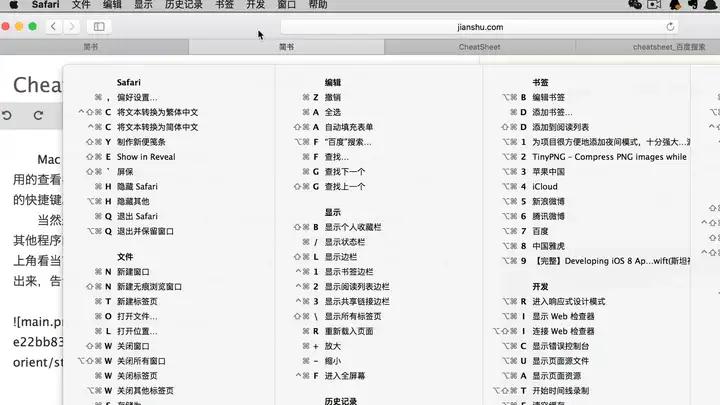Click TinyPNG – Compress PNG images bookmark entry
This screenshot has height=405, width=720.
point(609,157)
